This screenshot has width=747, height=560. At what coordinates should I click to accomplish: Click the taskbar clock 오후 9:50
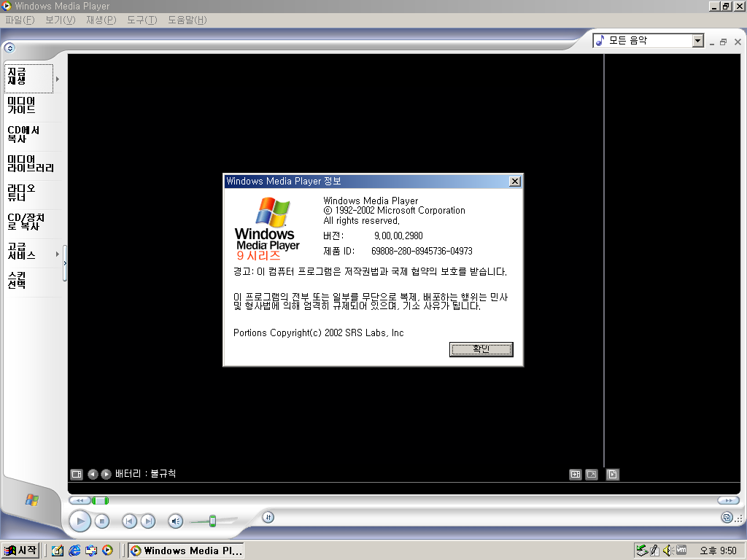pyautogui.click(x=718, y=551)
